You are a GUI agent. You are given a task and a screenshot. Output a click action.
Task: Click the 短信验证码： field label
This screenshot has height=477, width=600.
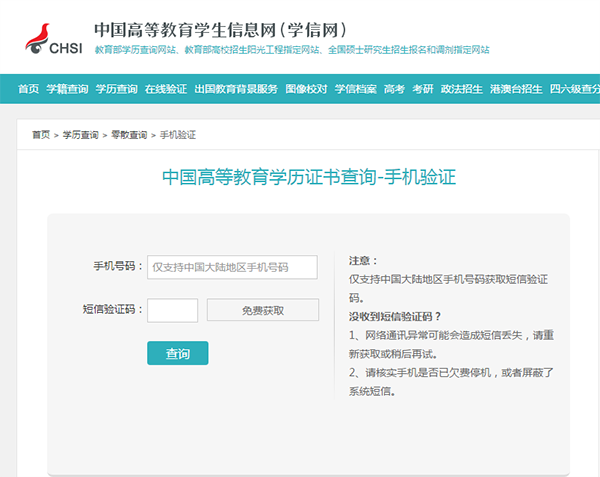pos(113,309)
